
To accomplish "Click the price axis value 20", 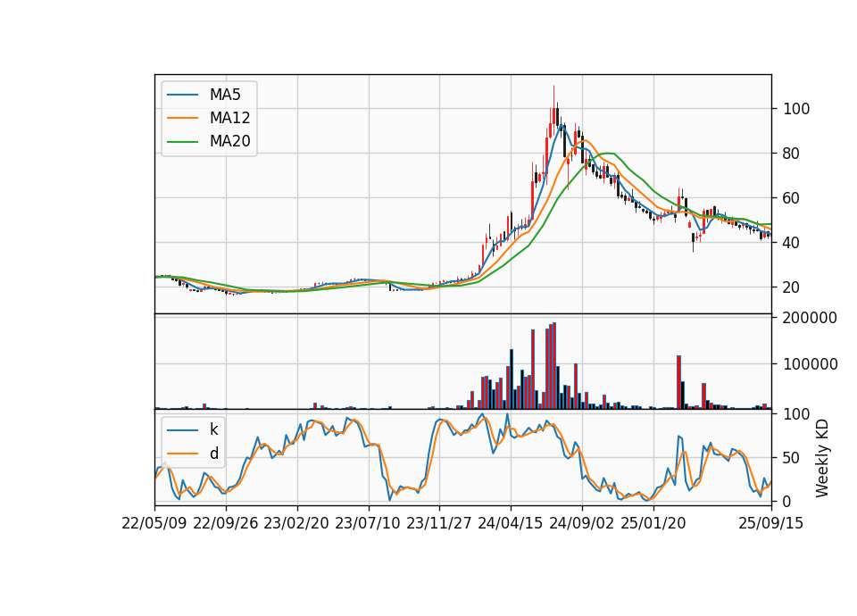I will (792, 287).
